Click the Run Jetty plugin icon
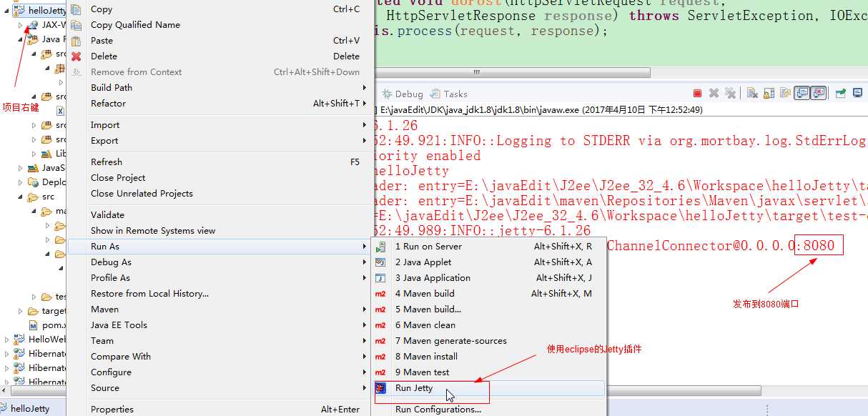 pyautogui.click(x=381, y=388)
